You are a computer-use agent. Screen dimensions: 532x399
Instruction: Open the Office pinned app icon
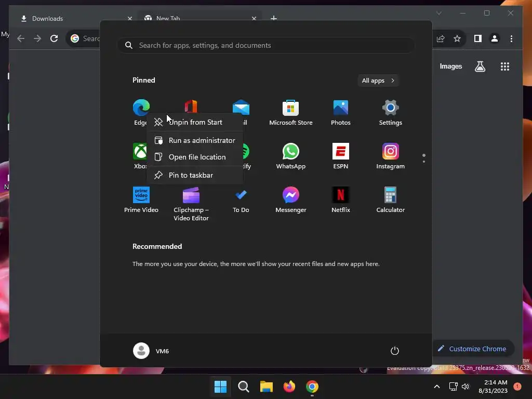point(191,106)
